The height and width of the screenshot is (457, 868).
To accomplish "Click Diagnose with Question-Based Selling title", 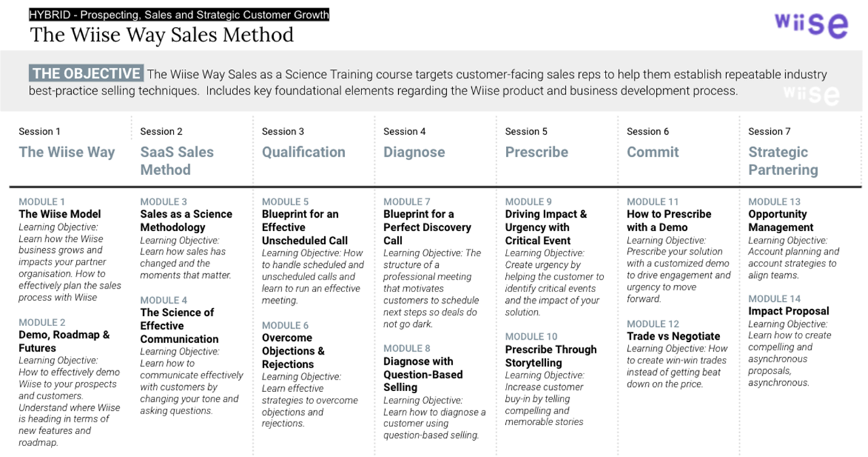I will click(x=423, y=374).
